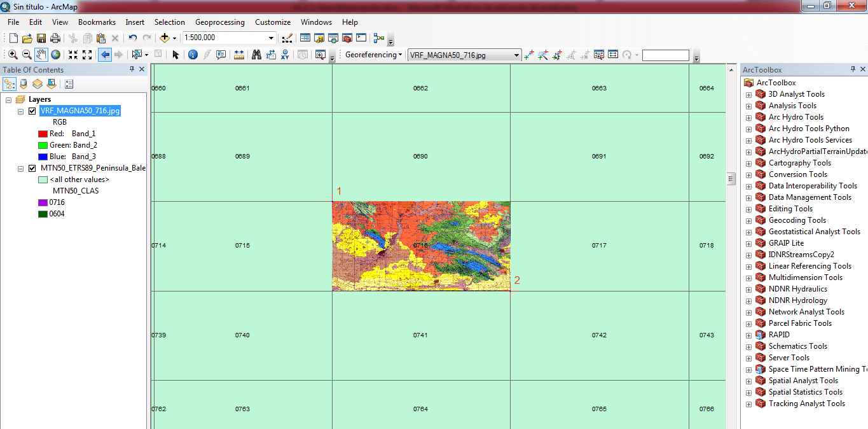
Task: Select the Measure ruler tool
Action: click(238, 55)
